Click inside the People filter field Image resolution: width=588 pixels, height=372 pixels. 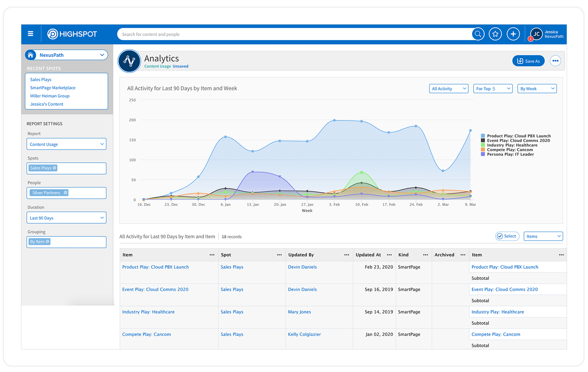(x=66, y=193)
